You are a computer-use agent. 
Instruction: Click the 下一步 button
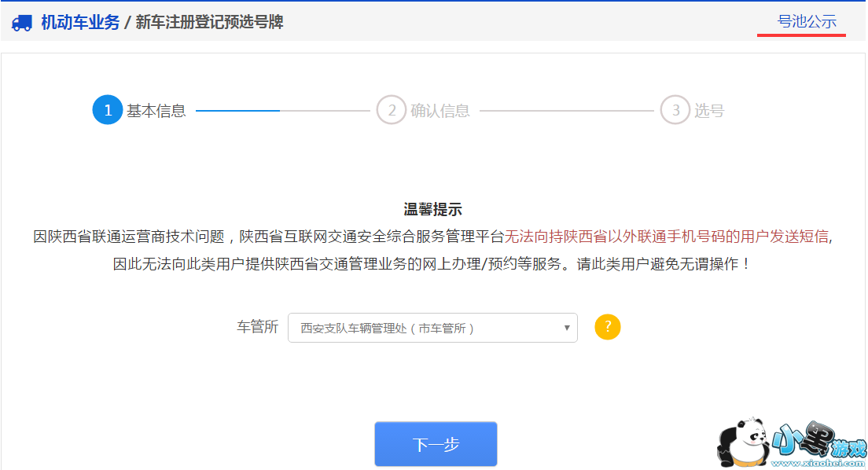[x=436, y=444]
